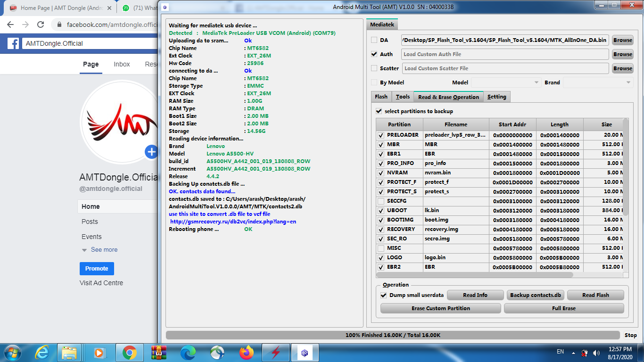Screen dimensions: 644x362
Task: Open Windows Explorer from the taskbar
Action: point(69,352)
